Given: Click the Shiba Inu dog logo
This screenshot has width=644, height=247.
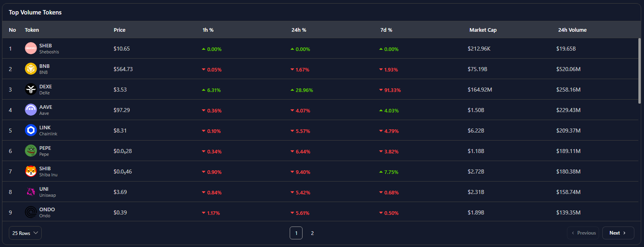Looking at the screenshot, I should [31, 171].
